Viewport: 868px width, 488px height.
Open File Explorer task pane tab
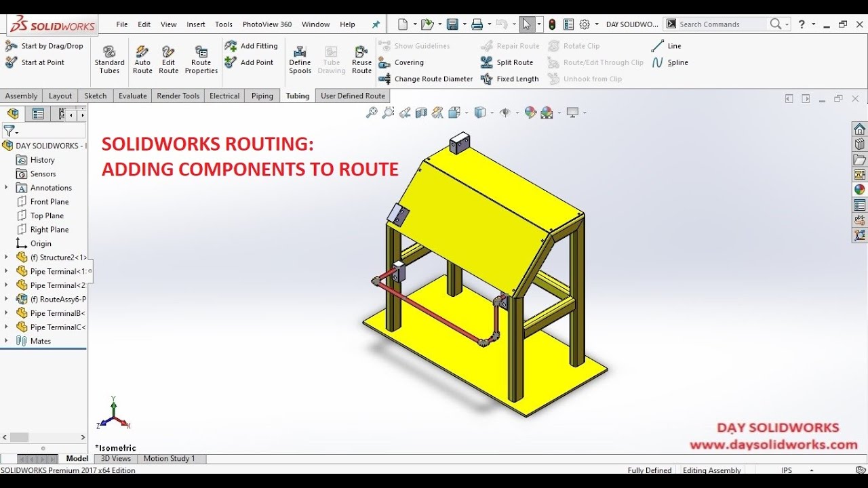tap(860, 160)
